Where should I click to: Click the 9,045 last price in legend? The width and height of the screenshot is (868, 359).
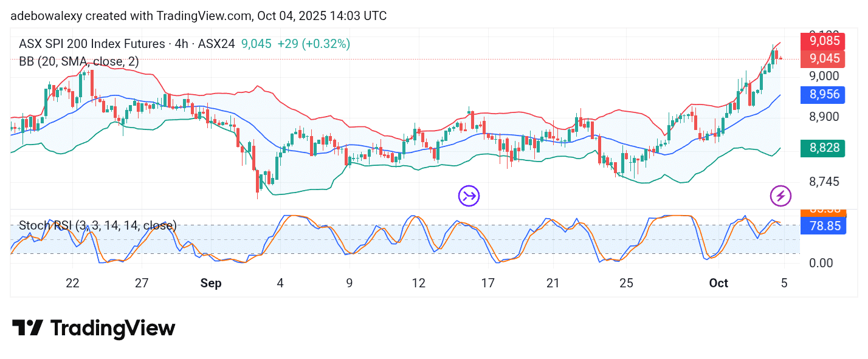pyautogui.click(x=256, y=44)
